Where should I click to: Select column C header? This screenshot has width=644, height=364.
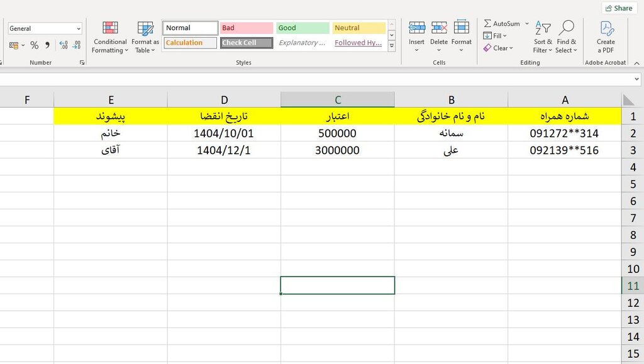(338, 99)
